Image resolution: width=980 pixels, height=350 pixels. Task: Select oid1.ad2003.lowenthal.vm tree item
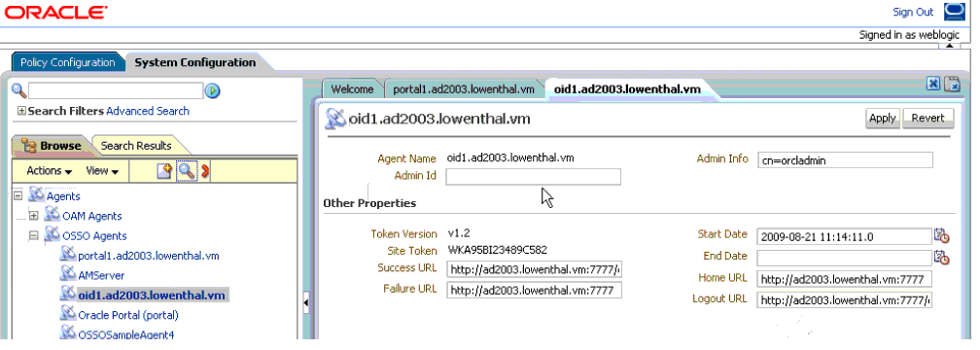152,295
